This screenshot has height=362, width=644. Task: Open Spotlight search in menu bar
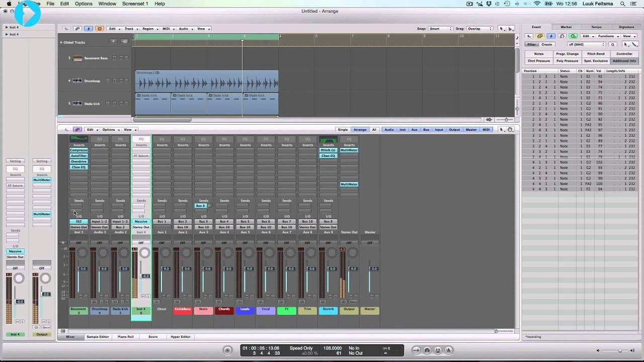click(623, 4)
